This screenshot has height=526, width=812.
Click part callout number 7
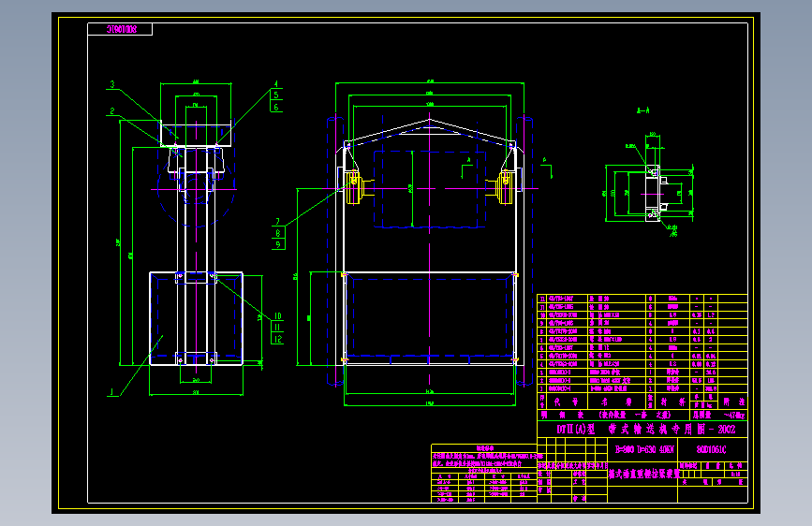tap(278, 221)
